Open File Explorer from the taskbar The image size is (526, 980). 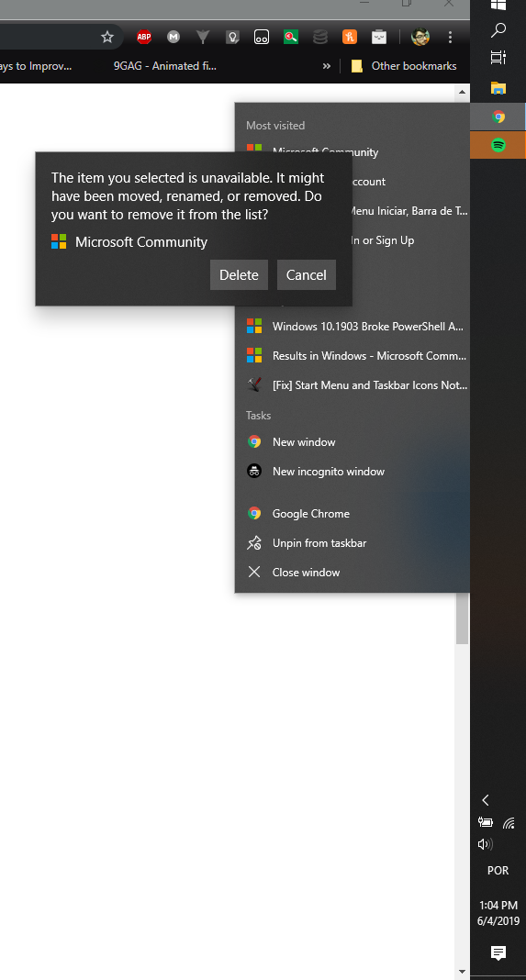(498, 87)
